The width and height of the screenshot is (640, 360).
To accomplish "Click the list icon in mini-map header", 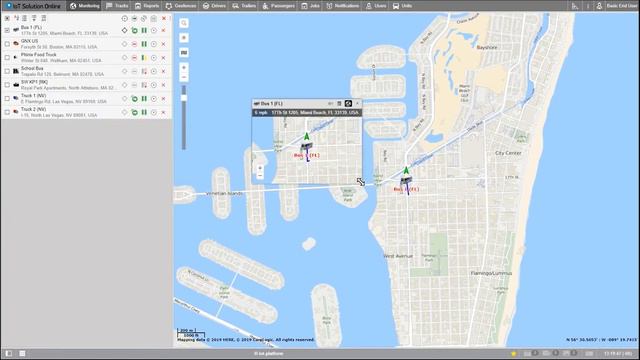I will (339, 104).
